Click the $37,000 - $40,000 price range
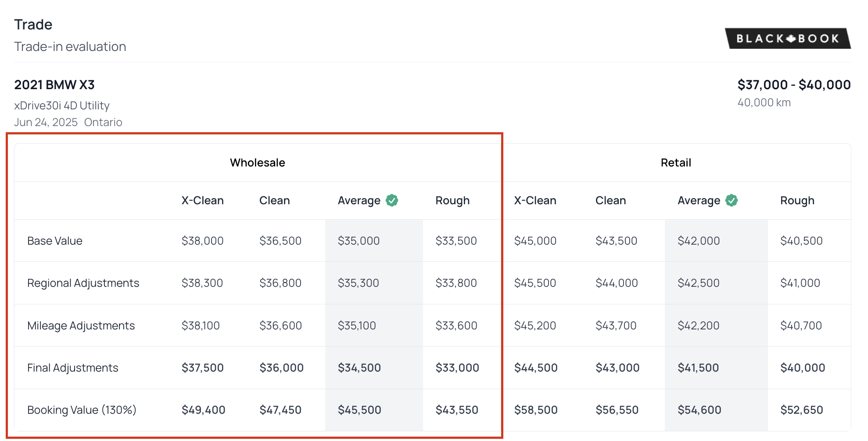Screen dimensions: 868x441 (794, 84)
